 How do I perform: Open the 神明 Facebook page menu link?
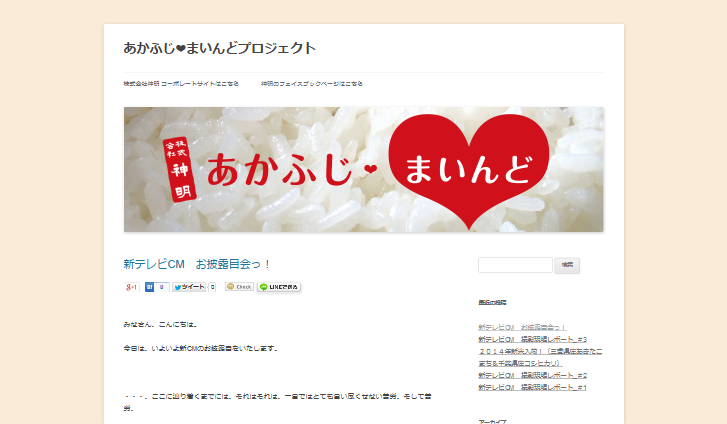[x=312, y=84]
